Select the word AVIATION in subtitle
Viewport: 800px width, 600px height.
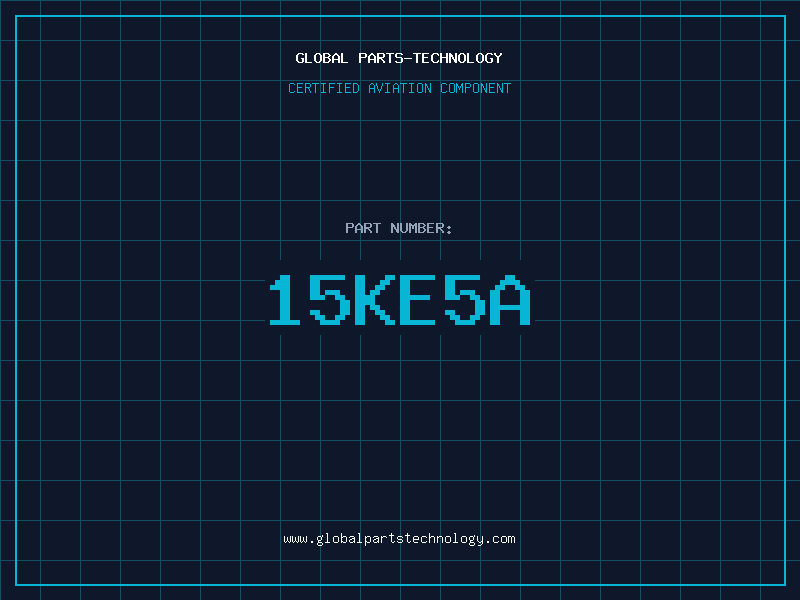tap(400, 88)
